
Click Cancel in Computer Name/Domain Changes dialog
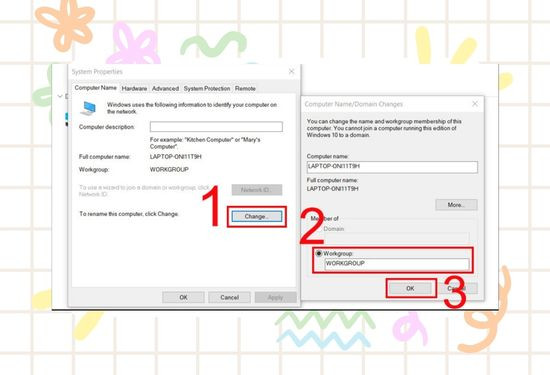click(x=457, y=288)
